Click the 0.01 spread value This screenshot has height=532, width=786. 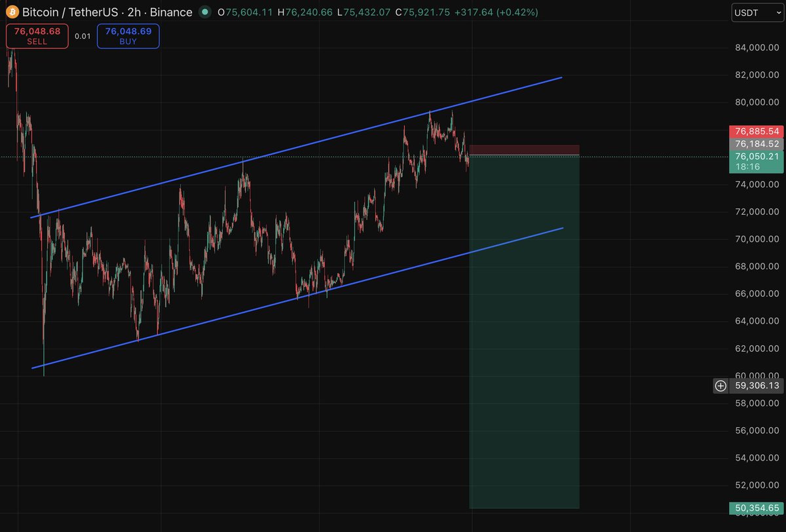(x=83, y=36)
